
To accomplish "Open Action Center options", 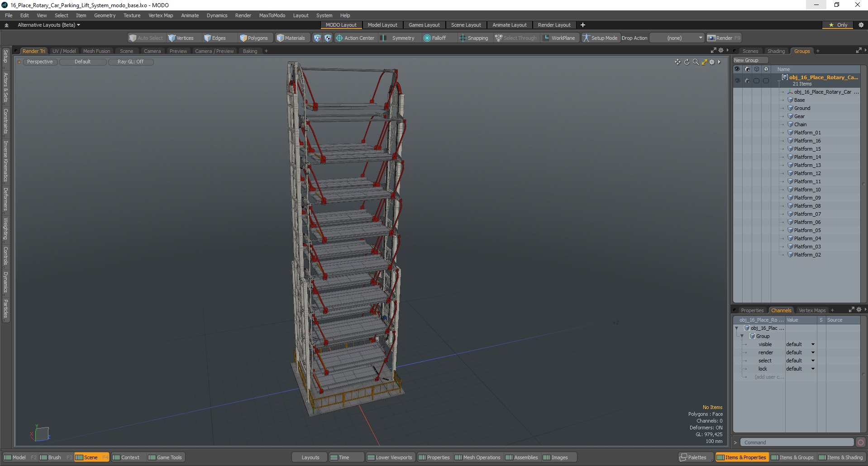I will pyautogui.click(x=355, y=38).
